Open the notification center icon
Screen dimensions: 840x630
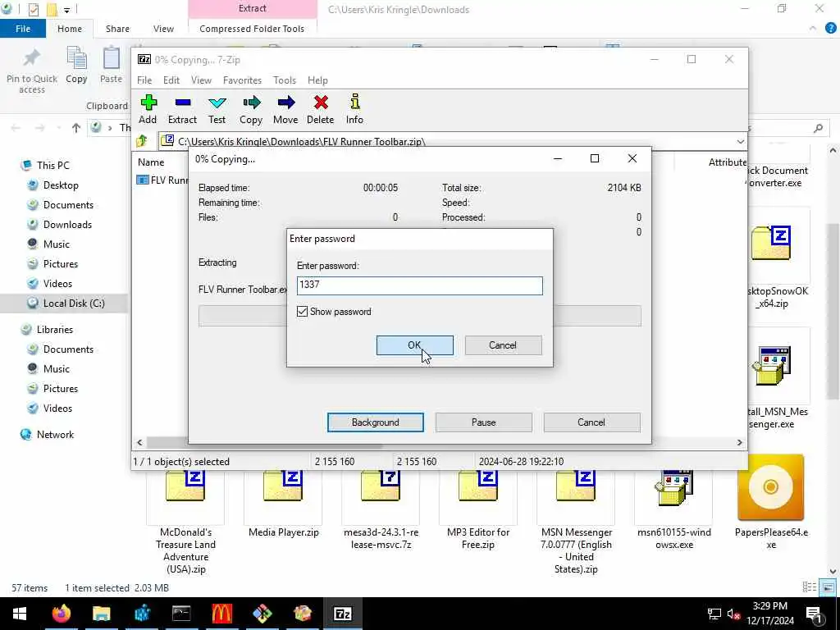[815, 614]
